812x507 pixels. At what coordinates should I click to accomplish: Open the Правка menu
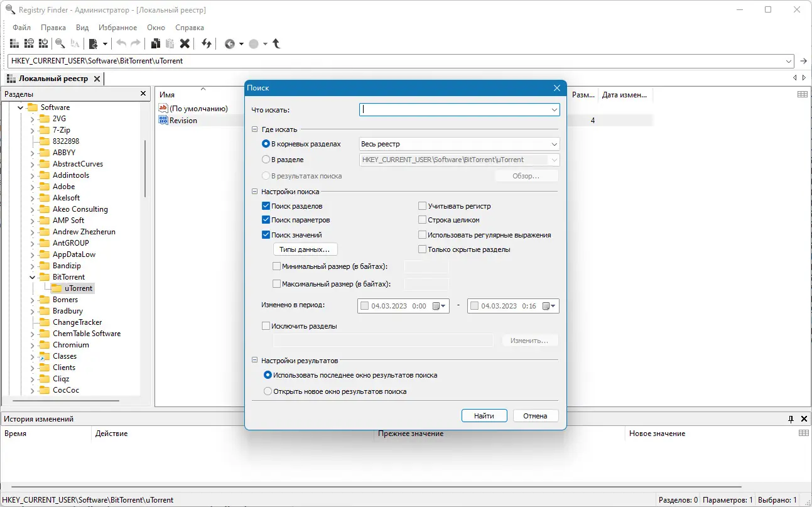[x=53, y=28]
